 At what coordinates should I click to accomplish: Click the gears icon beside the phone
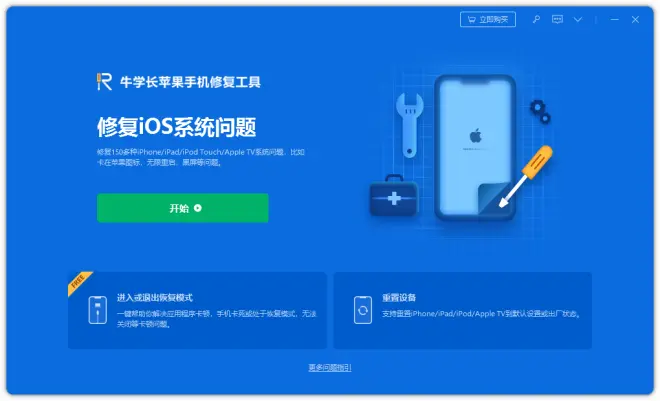pos(540,112)
